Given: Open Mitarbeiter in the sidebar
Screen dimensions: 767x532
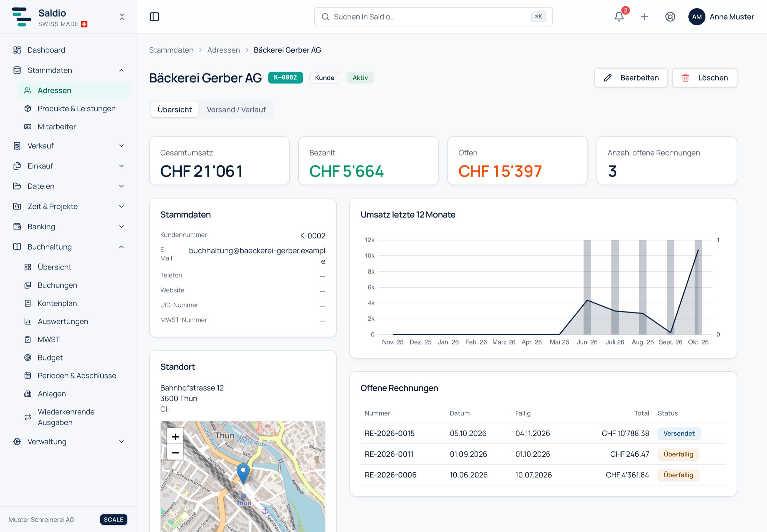Looking at the screenshot, I should pyautogui.click(x=74, y=127).
